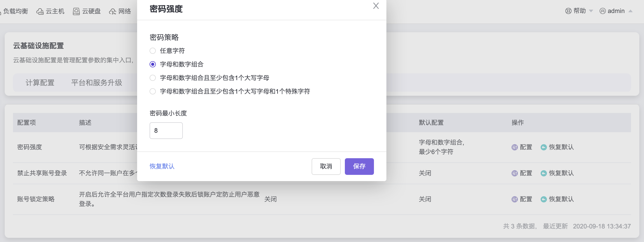Image resolution: width=644 pixels, height=242 pixels.
Task: Expand the 帮助 dropdown arrow
Action: 591,11
